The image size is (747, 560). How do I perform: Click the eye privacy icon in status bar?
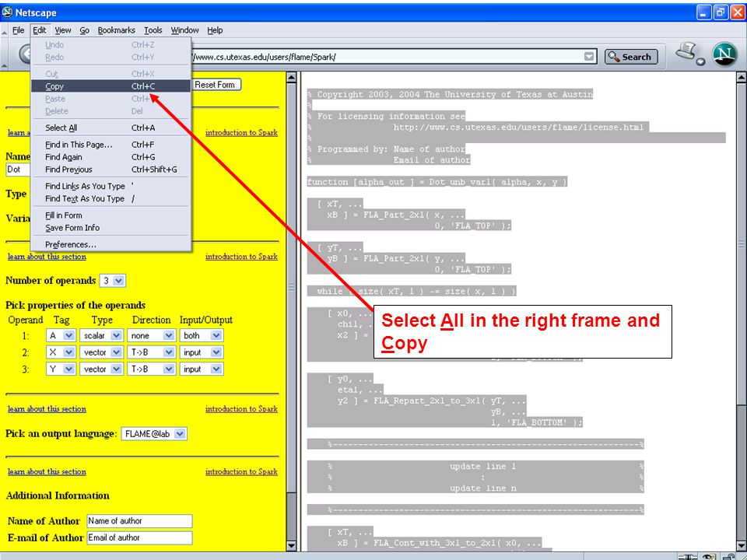709,557
